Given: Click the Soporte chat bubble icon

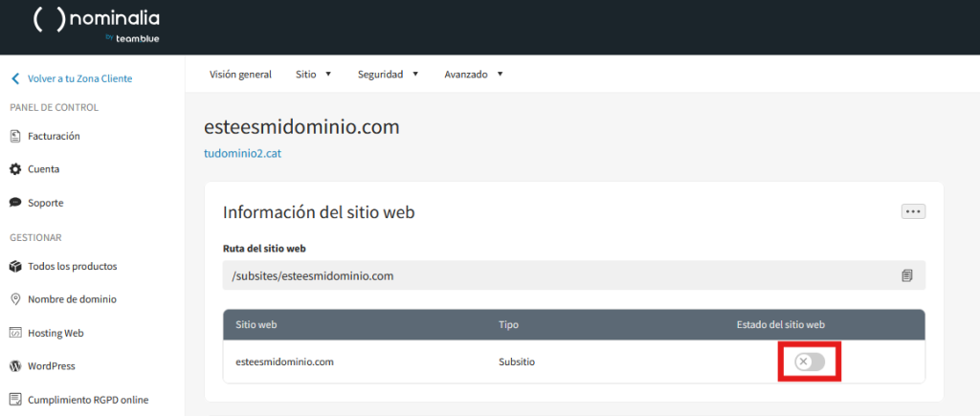Looking at the screenshot, I should (x=15, y=203).
